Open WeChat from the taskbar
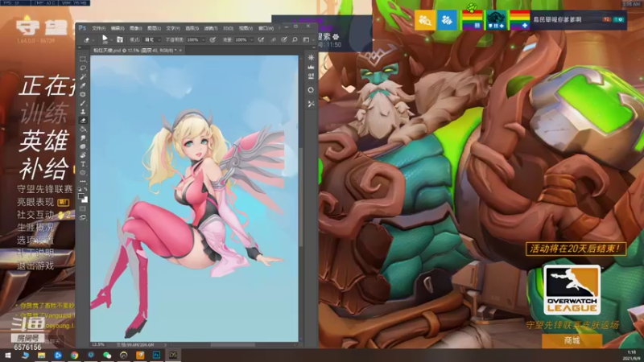Viewport: 644px width, 362px height. point(107,355)
